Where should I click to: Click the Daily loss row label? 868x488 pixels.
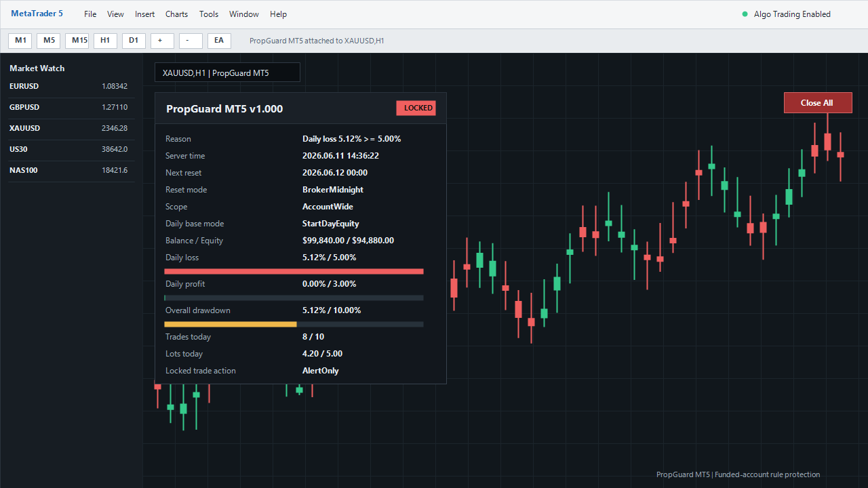[x=182, y=258]
